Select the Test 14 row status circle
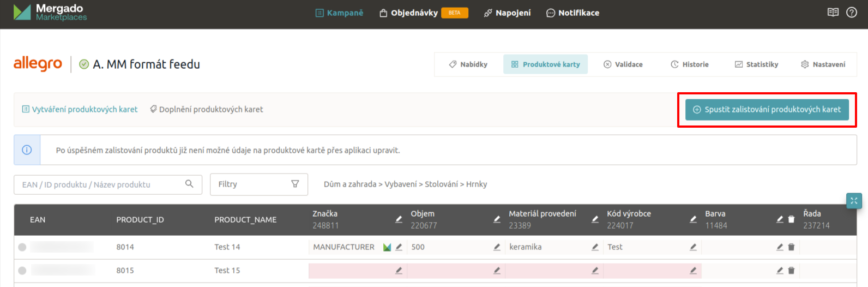868x287 pixels. pyautogui.click(x=22, y=247)
